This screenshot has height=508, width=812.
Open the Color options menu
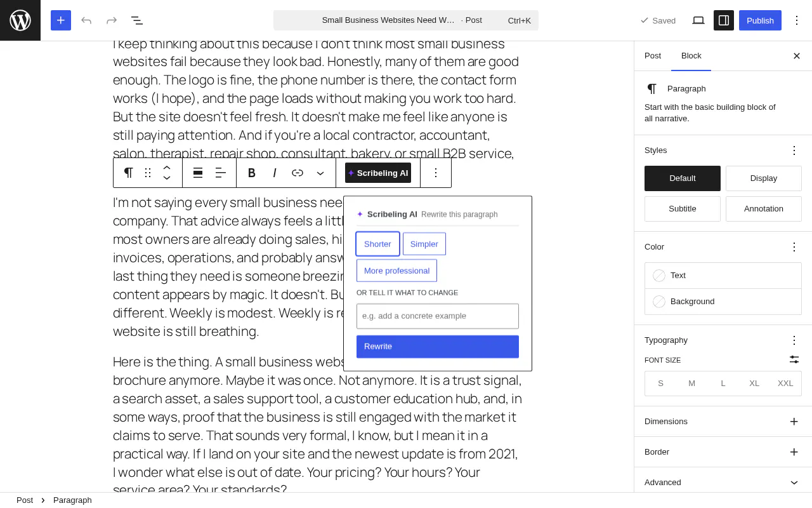794,247
